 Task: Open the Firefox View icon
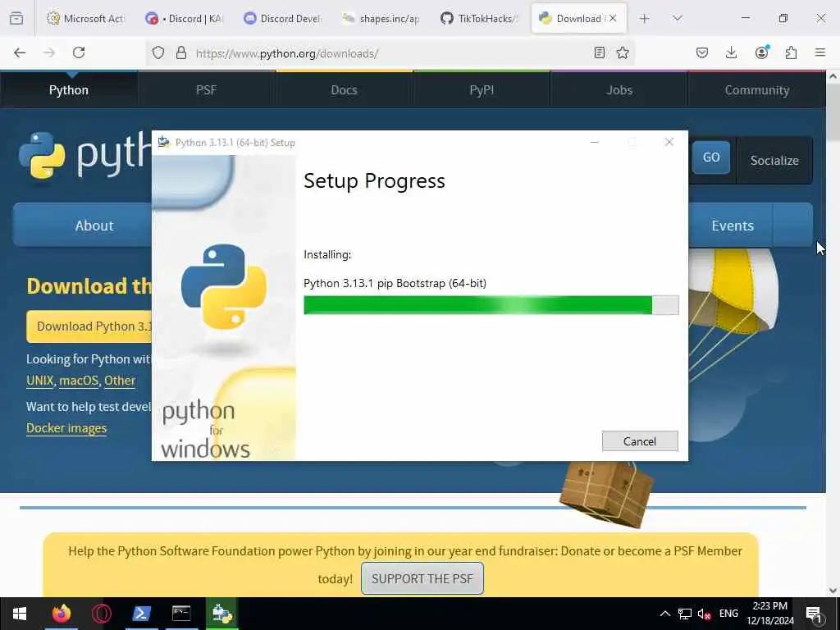click(16, 19)
